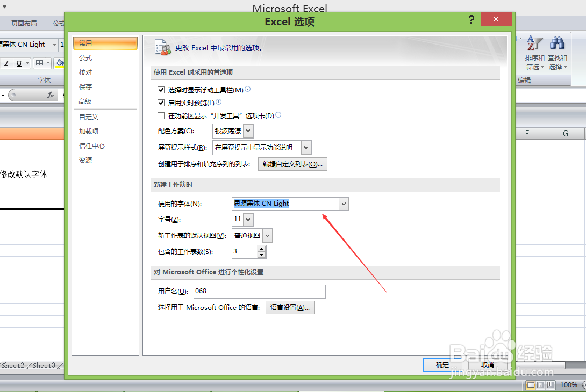Select 资源 category in options sidebar

105,161
